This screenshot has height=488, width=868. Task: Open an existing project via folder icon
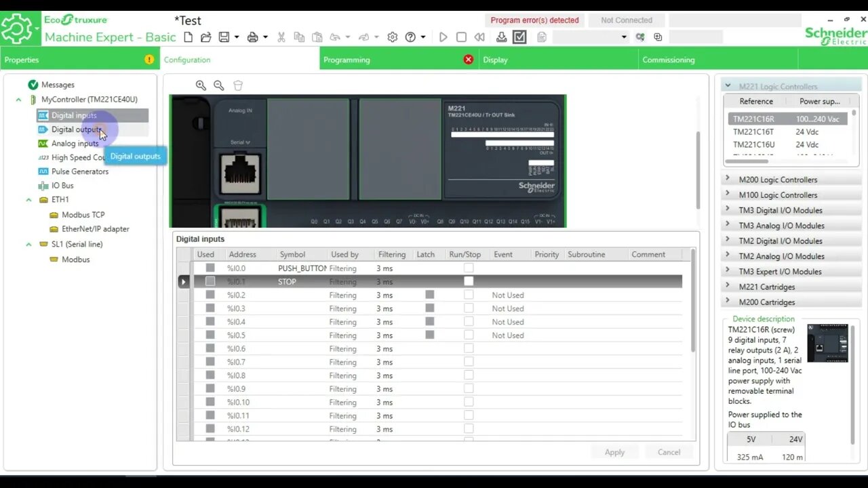pos(205,37)
